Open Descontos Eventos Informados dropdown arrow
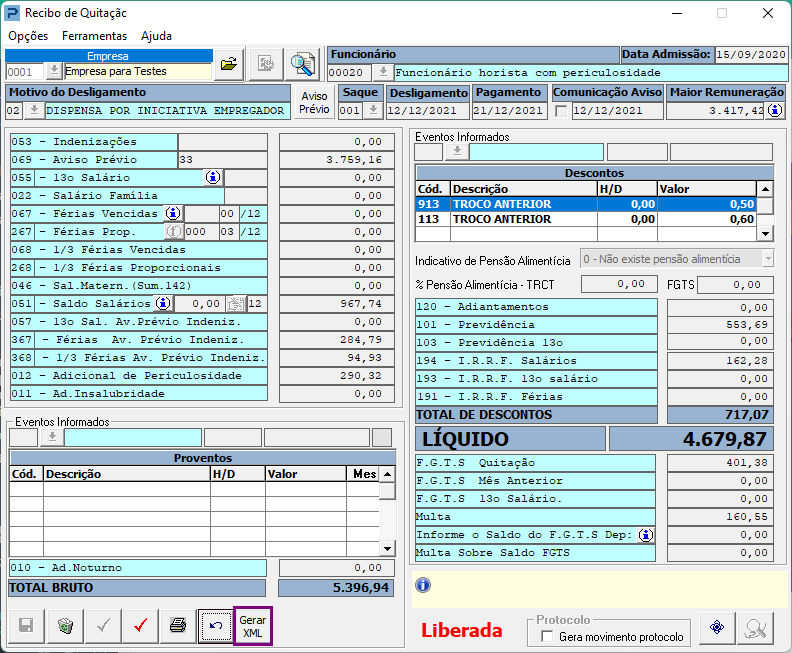This screenshot has height=653, width=792. (x=457, y=152)
